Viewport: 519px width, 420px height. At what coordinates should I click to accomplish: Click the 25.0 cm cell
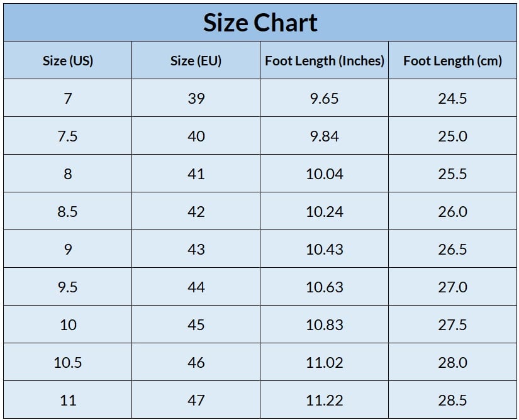[452, 136]
